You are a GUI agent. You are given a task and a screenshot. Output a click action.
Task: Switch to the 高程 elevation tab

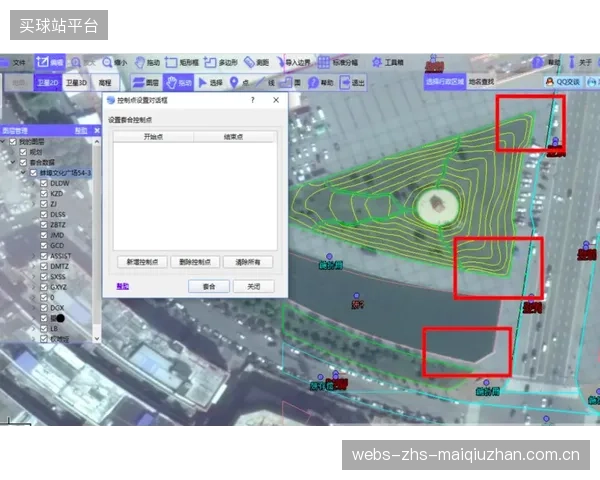pos(105,83)
